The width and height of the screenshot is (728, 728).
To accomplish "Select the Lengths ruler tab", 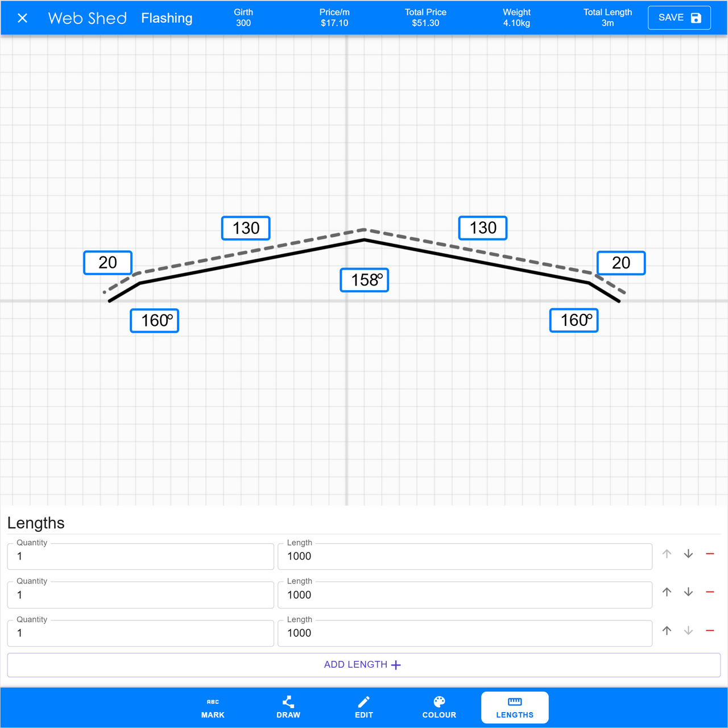I will tap(515, 708).
